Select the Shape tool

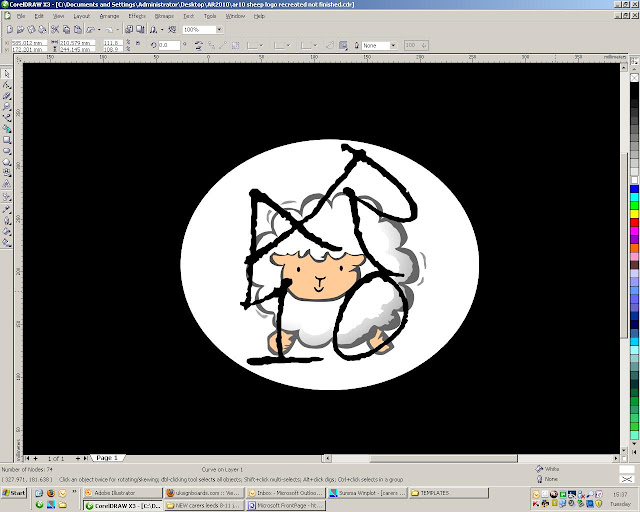pyautogui.click(x=6, y=84)
